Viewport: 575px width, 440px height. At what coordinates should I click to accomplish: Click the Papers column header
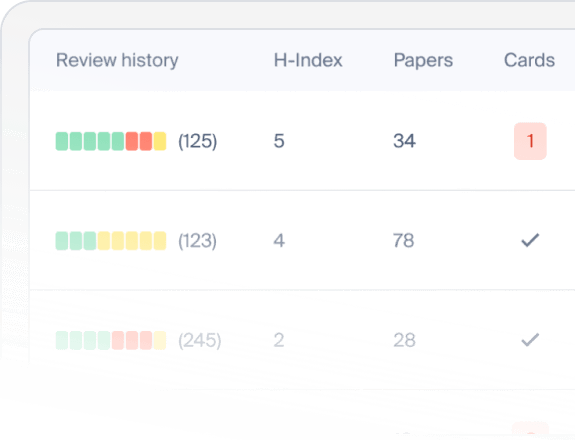[x=423, y=60]
